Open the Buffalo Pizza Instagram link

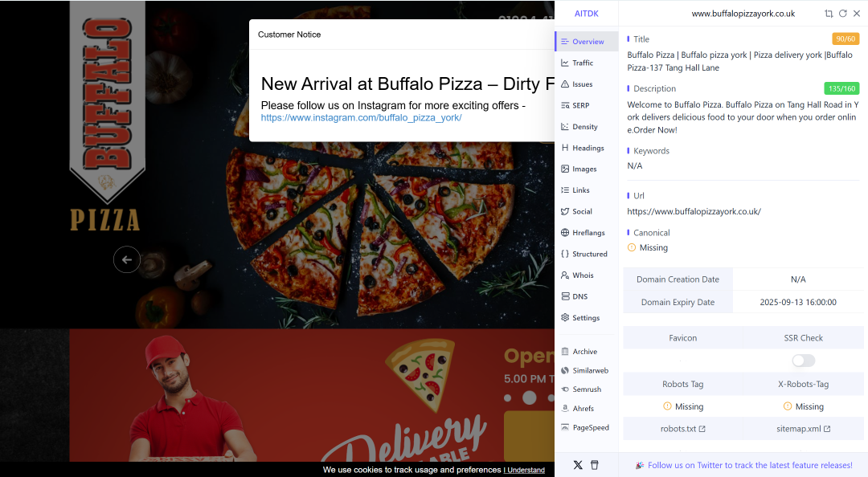tap(361, 118)
